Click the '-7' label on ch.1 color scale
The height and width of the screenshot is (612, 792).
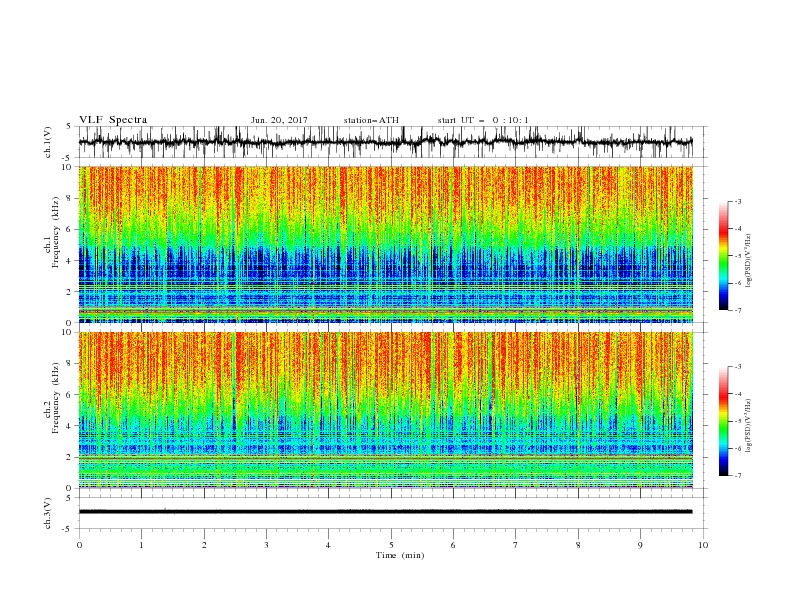coord(738,310)
